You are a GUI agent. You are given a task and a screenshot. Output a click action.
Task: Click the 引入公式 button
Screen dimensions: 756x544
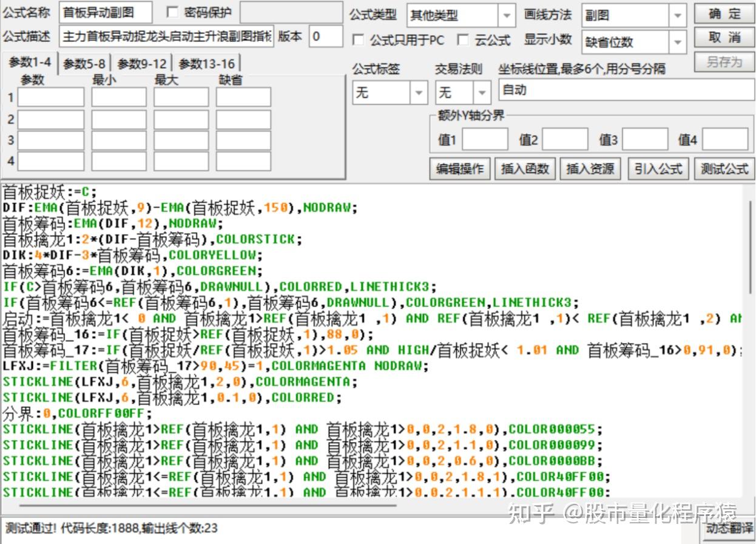pos(658,168)
